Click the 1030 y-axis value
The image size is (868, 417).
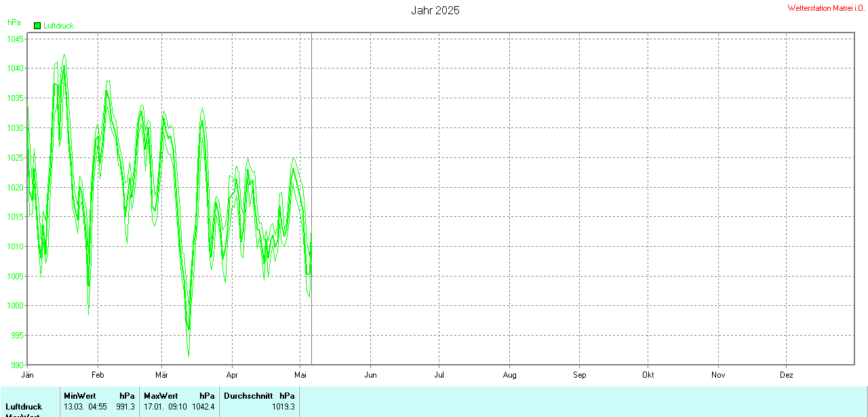pos(16,128)
